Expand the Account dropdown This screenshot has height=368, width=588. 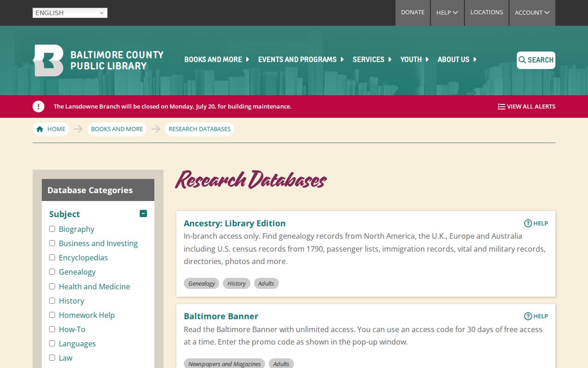[x=532, y=13]
